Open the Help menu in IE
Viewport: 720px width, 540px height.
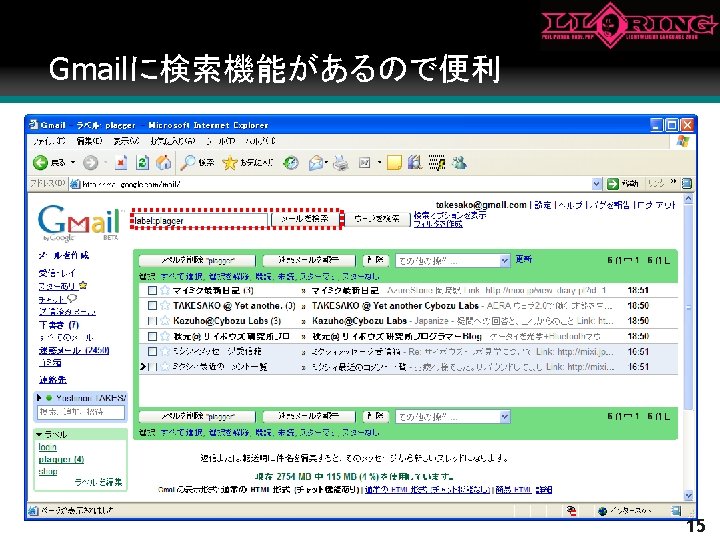260,141
